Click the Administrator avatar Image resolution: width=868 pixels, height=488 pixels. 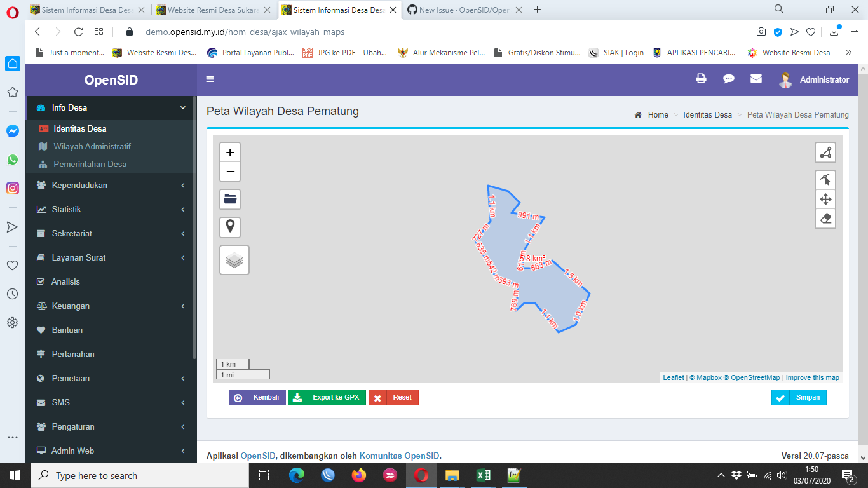pyautogui.click(x=786, y=79)
